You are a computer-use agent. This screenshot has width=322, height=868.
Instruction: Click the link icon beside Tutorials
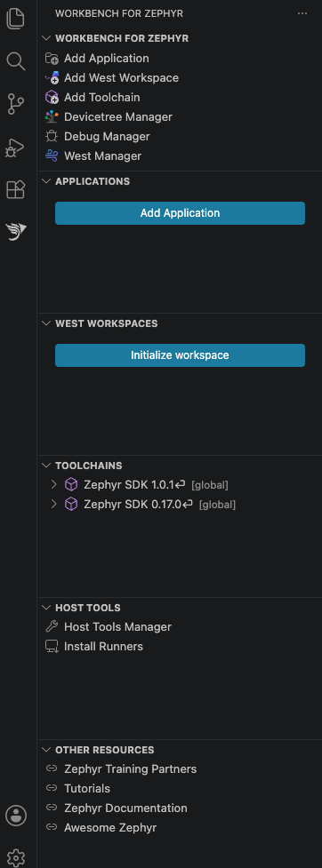pyautogui.click(x=52, y=788)
